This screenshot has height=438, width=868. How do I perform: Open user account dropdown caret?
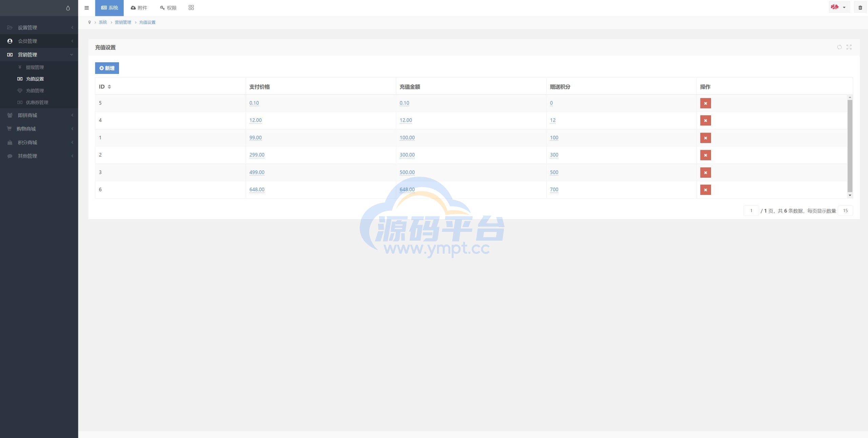point(844,7)
